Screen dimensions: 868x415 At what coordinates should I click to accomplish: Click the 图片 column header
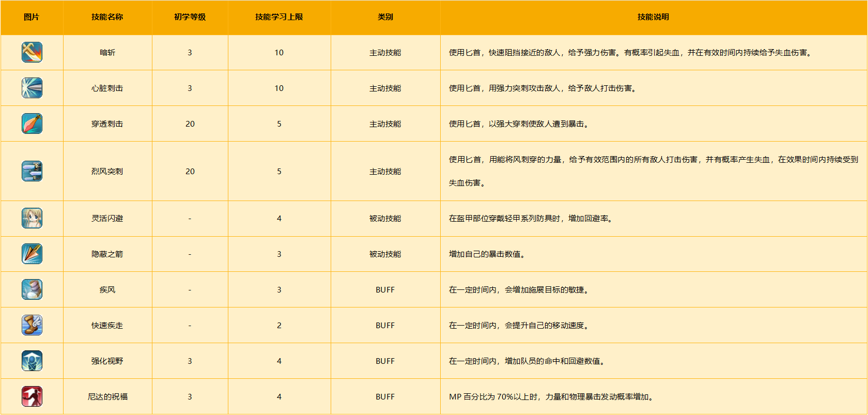32,17
